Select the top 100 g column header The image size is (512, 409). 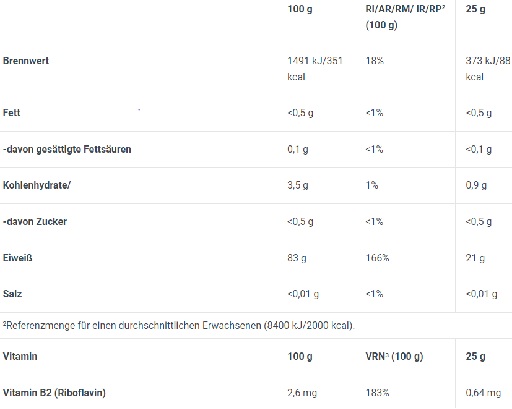(x=300, y=9)
